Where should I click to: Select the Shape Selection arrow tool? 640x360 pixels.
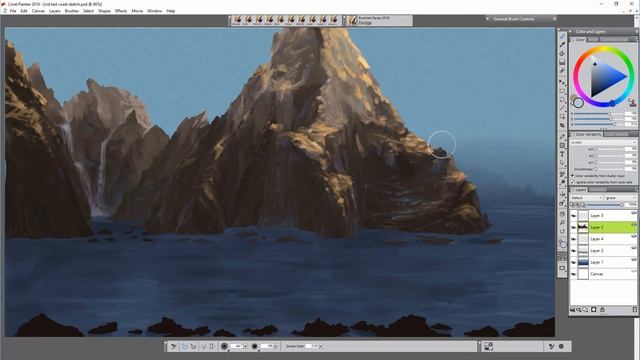click(562, 163)
